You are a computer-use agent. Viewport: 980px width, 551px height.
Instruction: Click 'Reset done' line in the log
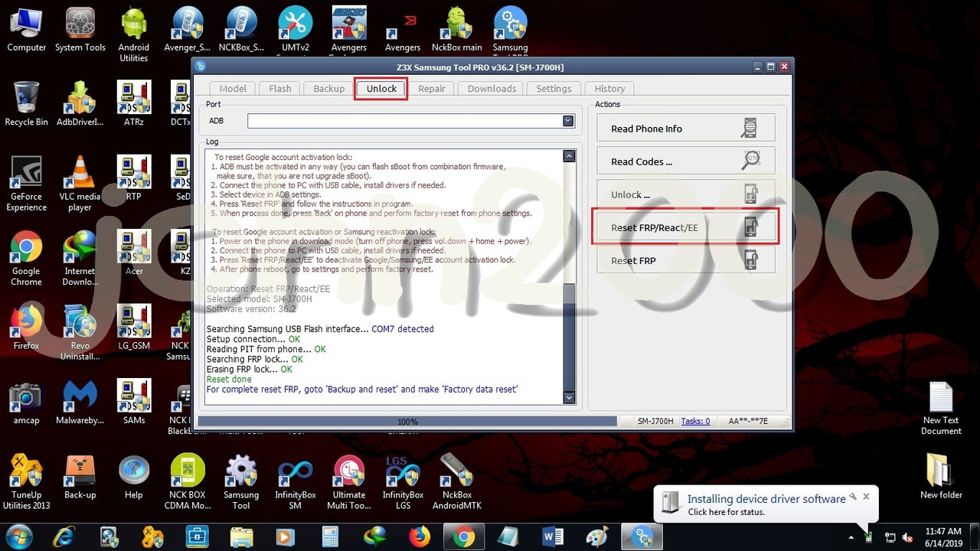coord(229,380)
